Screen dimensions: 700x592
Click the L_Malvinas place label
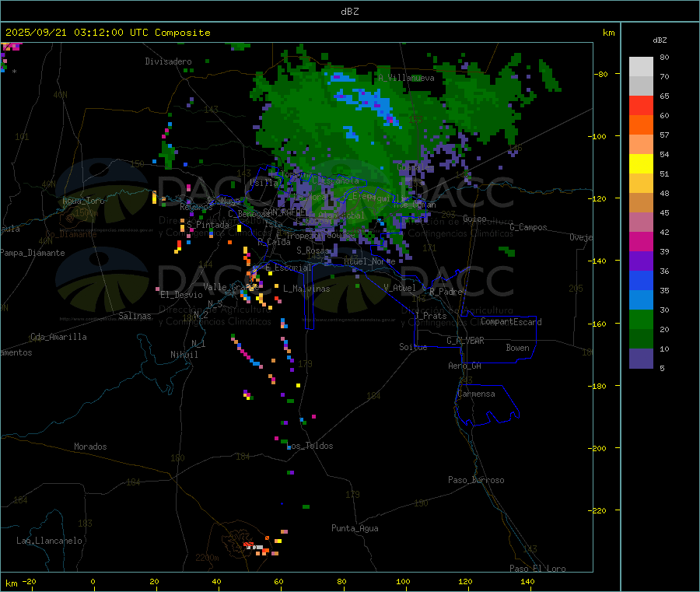coord(306,289)
